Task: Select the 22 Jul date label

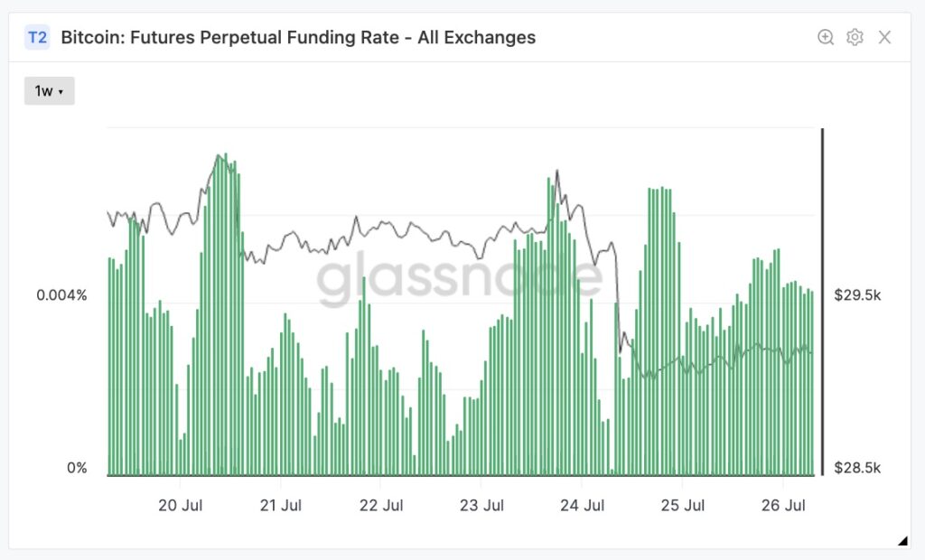Action: click(x=381, y=504)
